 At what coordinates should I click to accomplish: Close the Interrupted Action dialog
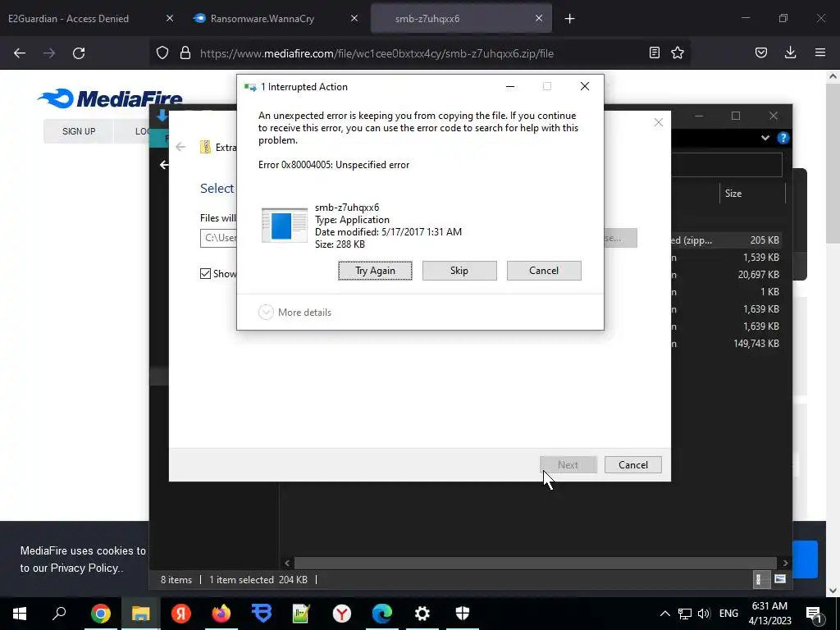(x=584, y=87)
